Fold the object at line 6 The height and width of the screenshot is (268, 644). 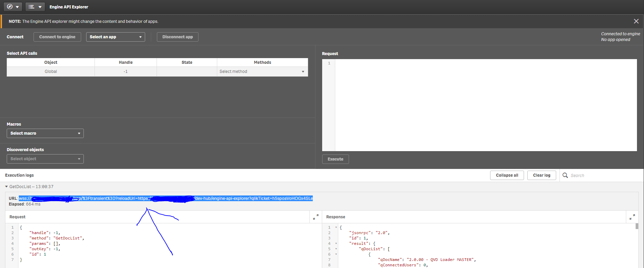click(336, 254)
